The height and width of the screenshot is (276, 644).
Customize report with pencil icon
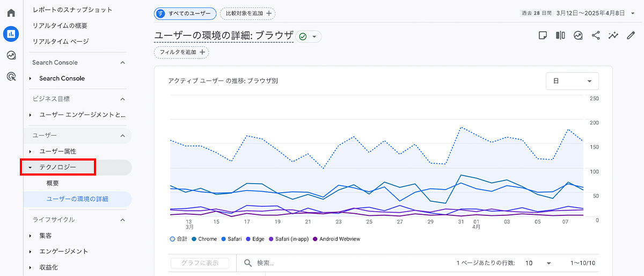click(x=631, y=35)
